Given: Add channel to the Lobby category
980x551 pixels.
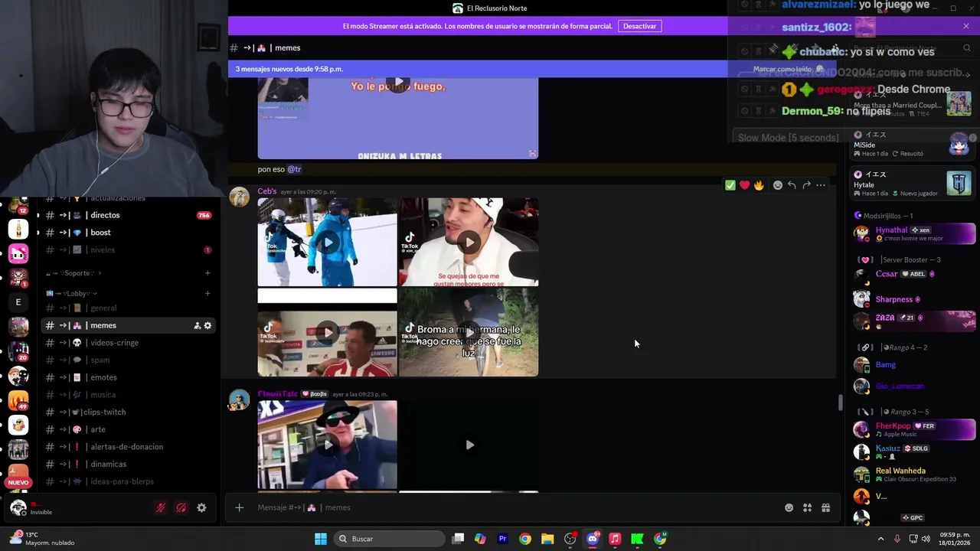Looking at the screenshot, I should [207, 293].
